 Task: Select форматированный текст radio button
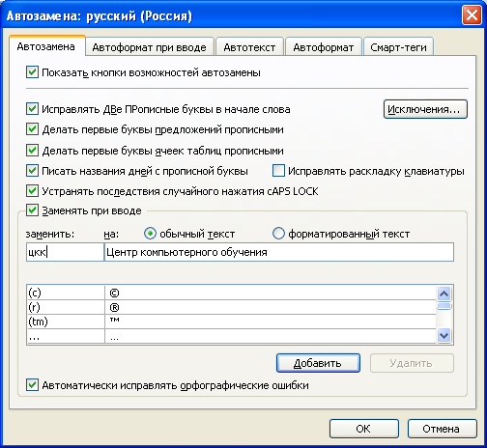point(278,234)
